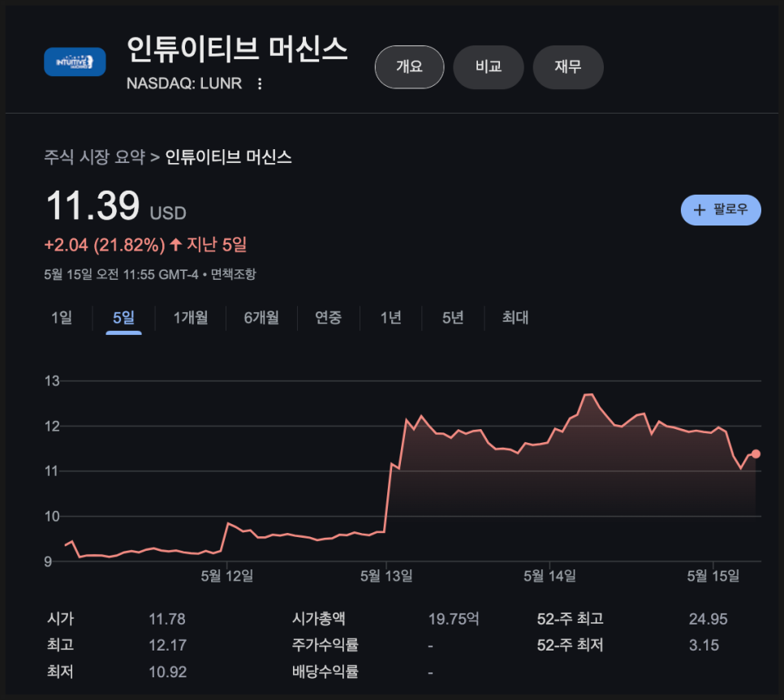The image size is (784, 700).
Task: Click the 11.39 price value
Action: click(x=93, y=205)
